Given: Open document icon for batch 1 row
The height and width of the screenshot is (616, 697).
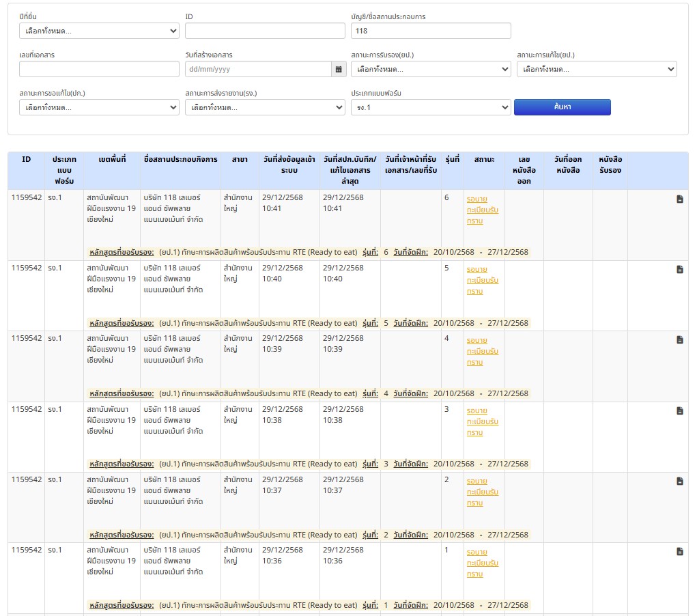Looking at the screenshot, I should 679,551.
